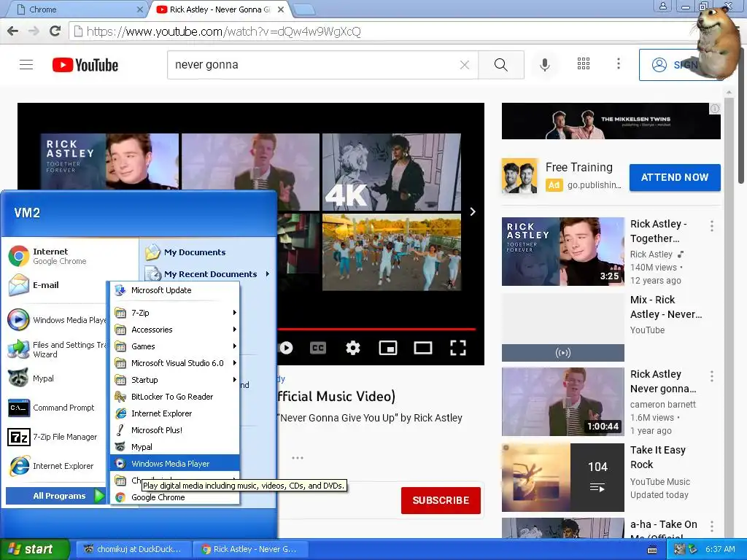Open Mix - Rick Astley playlist
This screenshot has height=560, width=747.
[562, 327]
